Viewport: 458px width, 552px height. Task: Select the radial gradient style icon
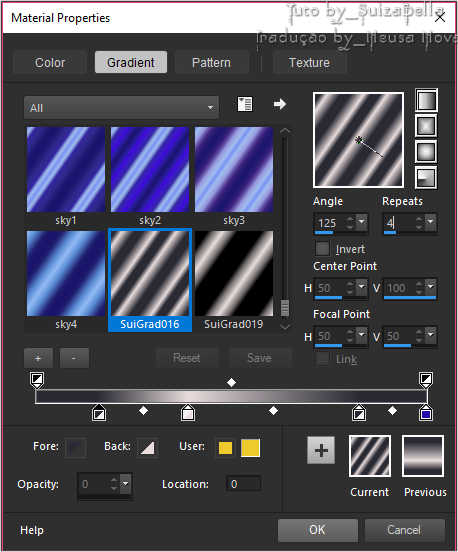tap(426, 177)
